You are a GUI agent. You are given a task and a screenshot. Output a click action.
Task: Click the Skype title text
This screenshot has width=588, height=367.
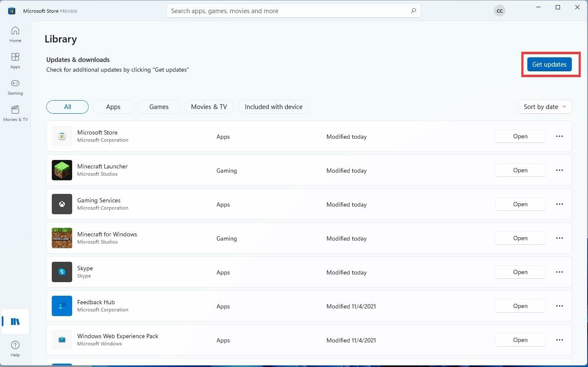tap(85, 268)
